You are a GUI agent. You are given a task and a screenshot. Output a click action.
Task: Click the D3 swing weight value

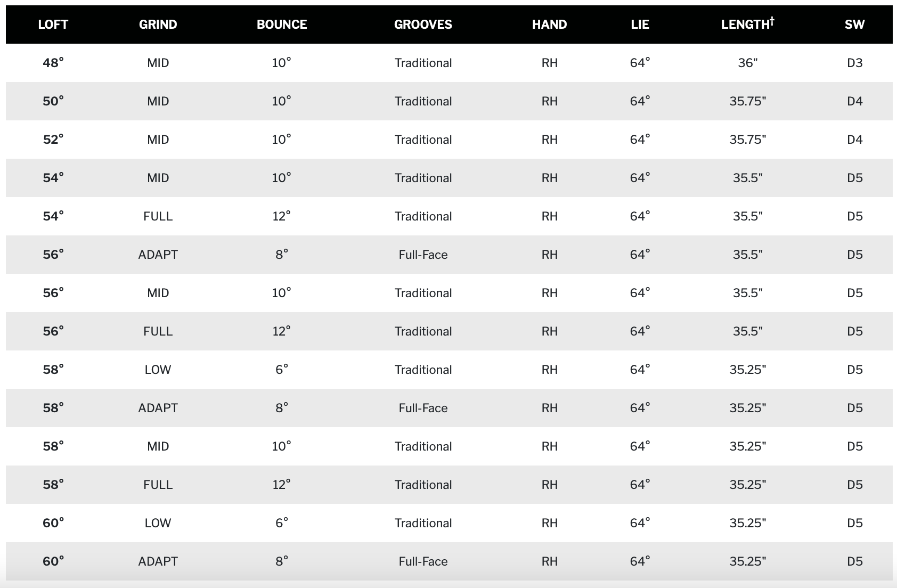tap(854, 63)
